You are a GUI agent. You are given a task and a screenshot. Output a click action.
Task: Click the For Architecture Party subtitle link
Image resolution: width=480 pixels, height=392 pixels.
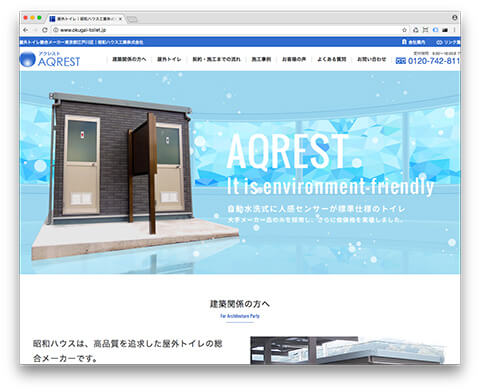click(x=240, y=316)
